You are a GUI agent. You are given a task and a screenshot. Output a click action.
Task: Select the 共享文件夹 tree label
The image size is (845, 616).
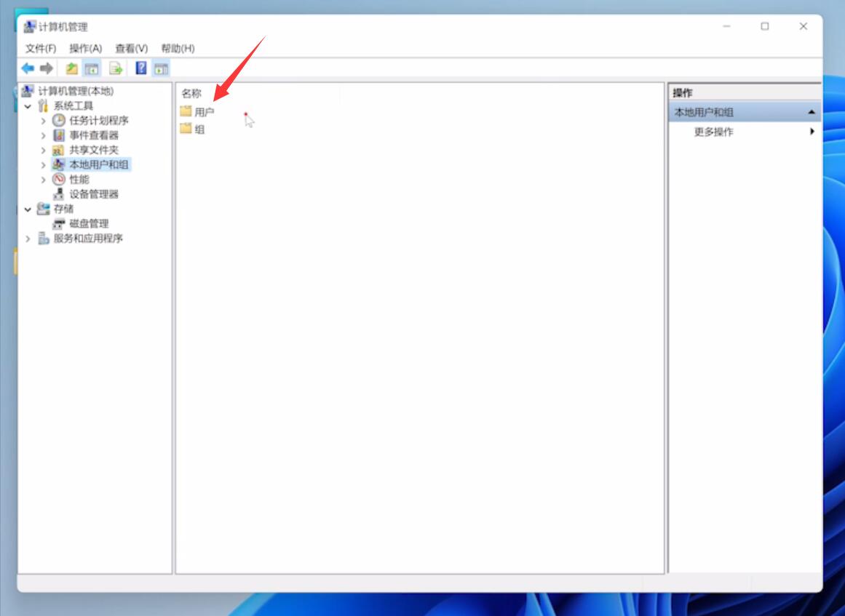pos(94,150)
